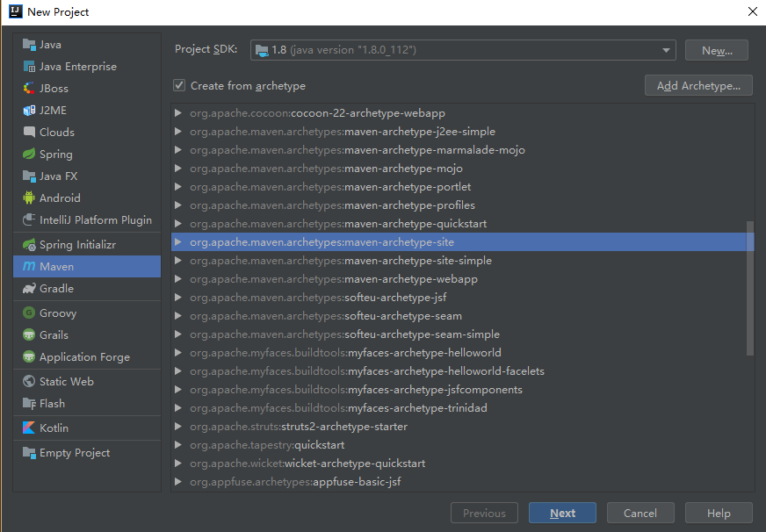Screen dimensions: 766x532
Task: Expand maven-archetype-j2ee-simple node
Action: tap(178, 132)
